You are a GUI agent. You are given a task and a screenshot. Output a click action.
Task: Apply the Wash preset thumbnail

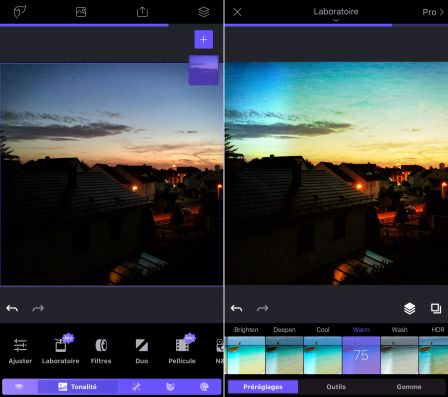(399, 355)
